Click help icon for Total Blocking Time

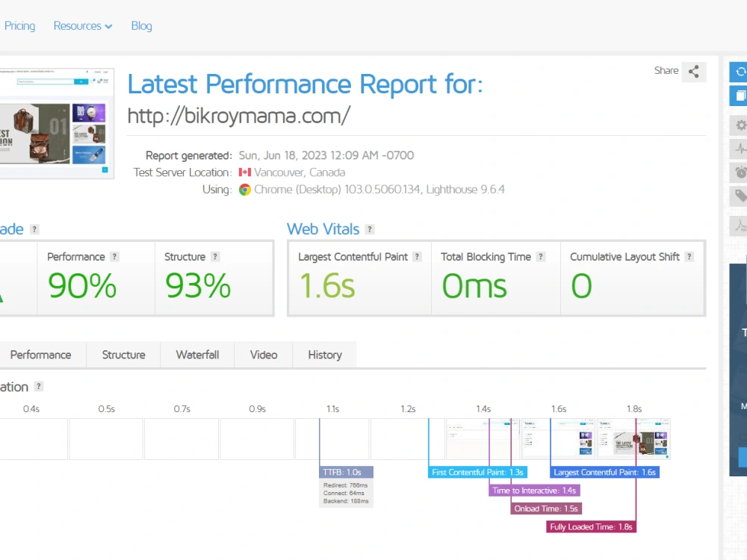(540, 257)
